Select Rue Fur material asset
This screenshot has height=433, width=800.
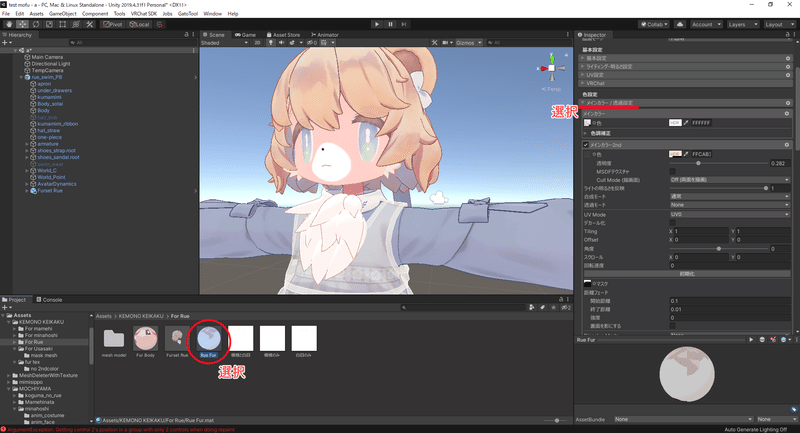pos(209,341)
